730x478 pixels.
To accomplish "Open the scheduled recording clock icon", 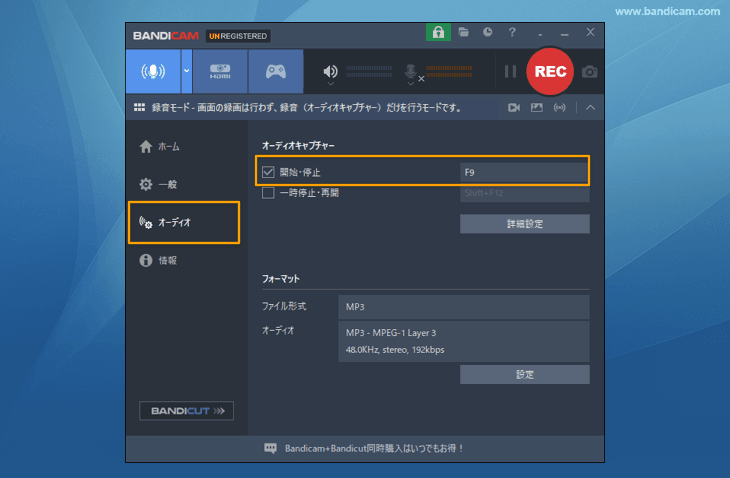I will click(487, 32).
